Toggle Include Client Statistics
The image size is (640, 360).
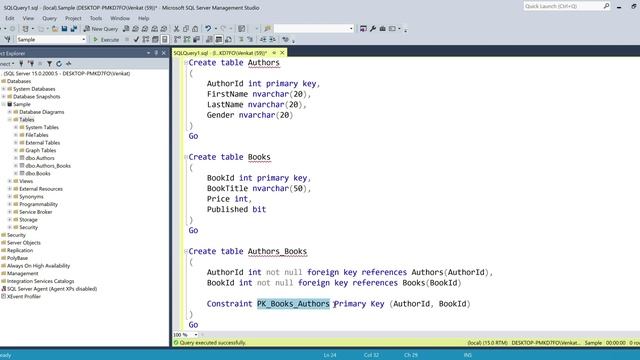point(196,40)
